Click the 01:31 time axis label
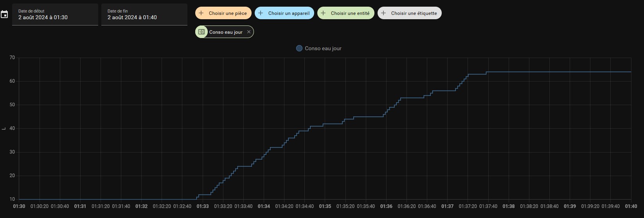Viewport: 644px width, 218px height. [80, 206]
